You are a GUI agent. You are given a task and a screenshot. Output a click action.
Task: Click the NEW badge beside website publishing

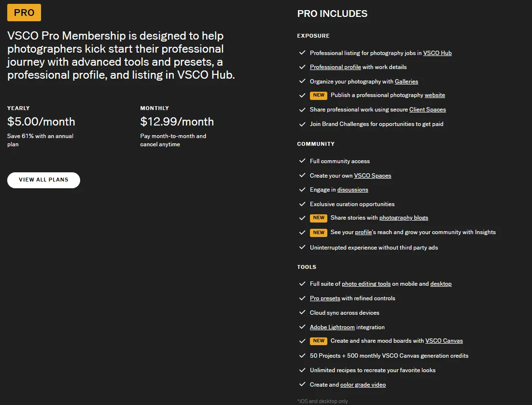[x=319, y=95]
